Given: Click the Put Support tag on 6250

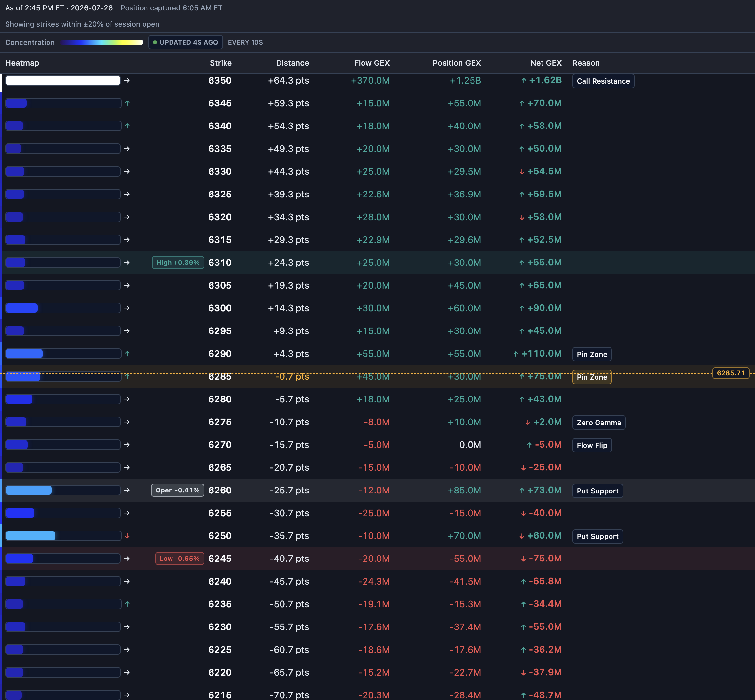Looking at the screenshot, I should [x=597, y=536].
